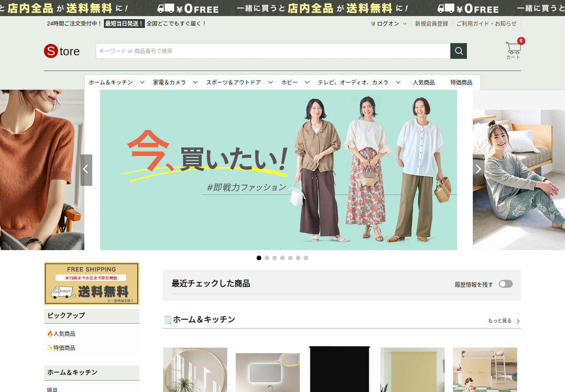The image size is (565, 392).
Task: Select the sixth carousel dot
Action: point(298,258)
